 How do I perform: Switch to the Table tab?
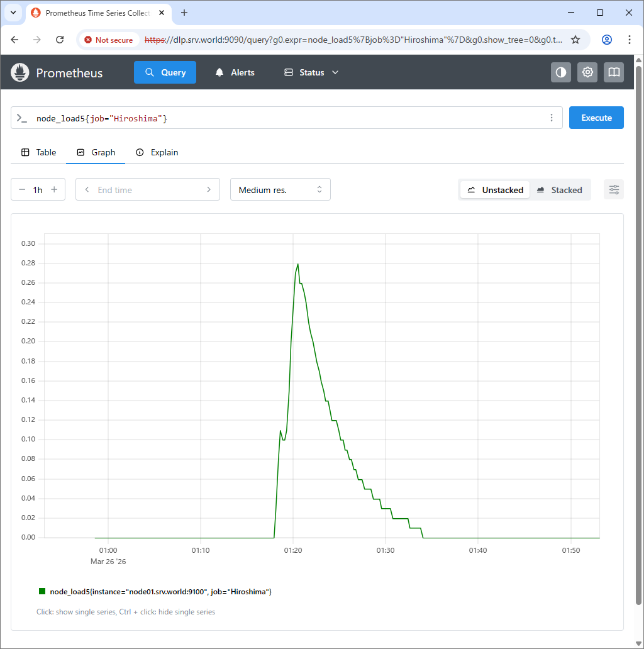(x=38, y=152)
